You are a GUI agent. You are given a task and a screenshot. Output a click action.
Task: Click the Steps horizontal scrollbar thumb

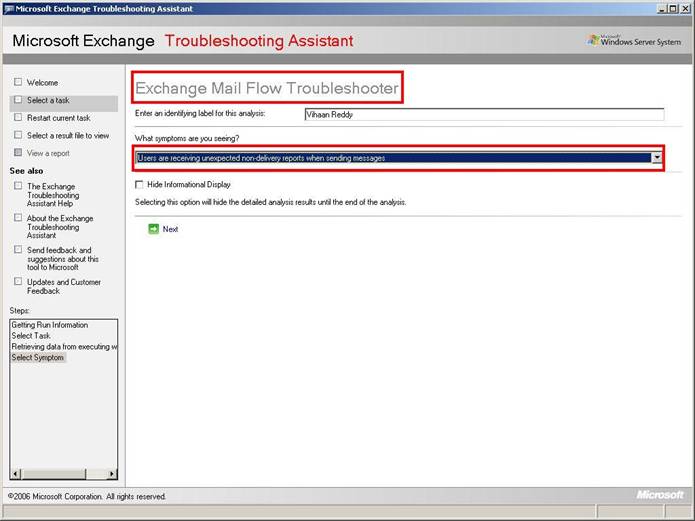tap(53, 474)
